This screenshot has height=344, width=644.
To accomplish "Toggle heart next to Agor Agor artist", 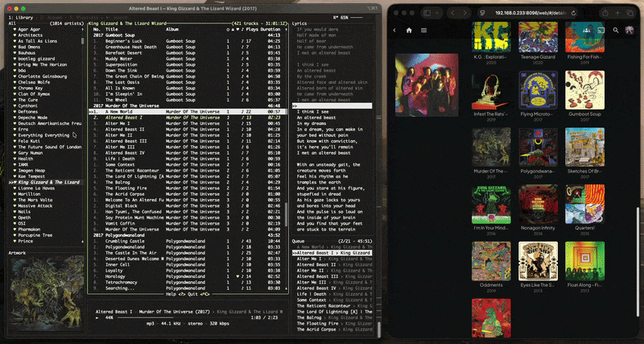I will click(14, 30).
